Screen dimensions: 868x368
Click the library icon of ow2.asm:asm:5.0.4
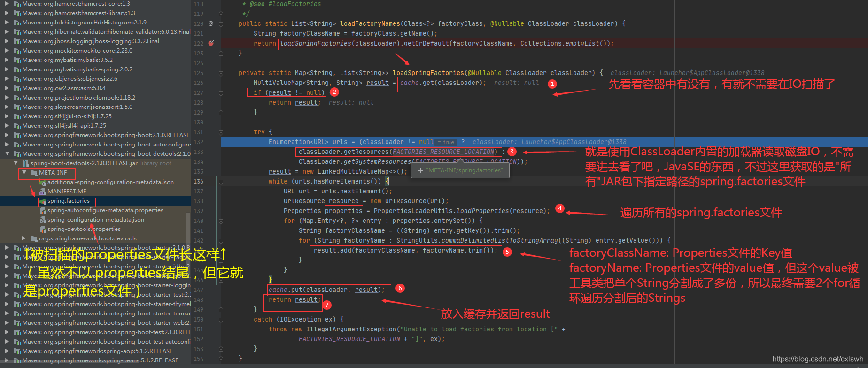click(x=17, y=88)
